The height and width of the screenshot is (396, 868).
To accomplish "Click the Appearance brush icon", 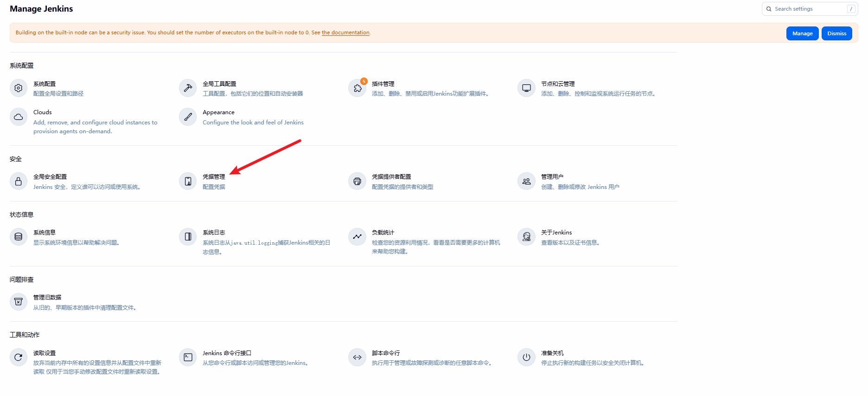I will pyautogui.click(x=188, y=117).
